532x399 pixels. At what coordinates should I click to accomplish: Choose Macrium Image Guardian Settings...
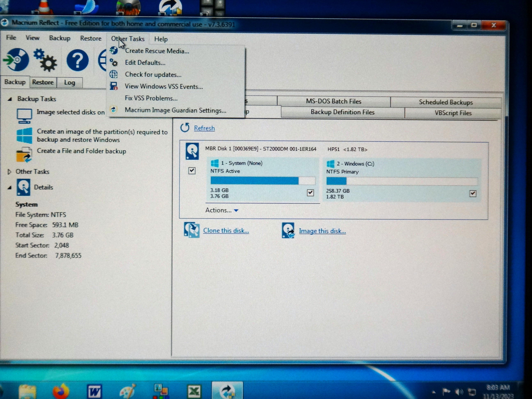(x=176, y=110)
